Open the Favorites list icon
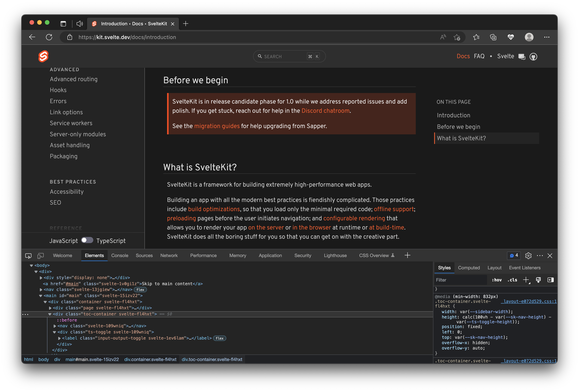Viewport: 579px width, 392px height. tap(476, 37)
